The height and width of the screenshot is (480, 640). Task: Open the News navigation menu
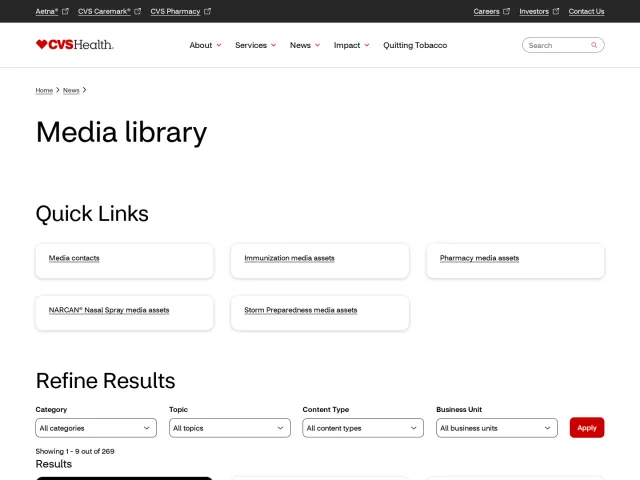[305, 45]
